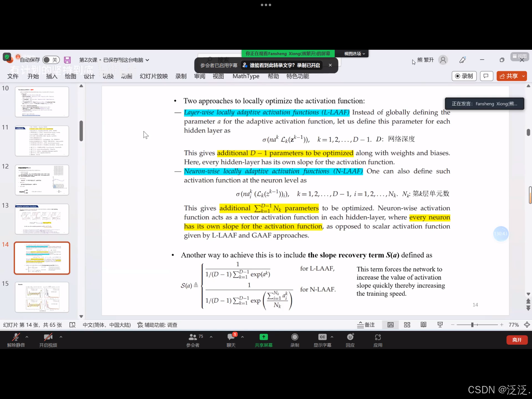Expand the orange Share button arrow
The image size is (532, 399).
[x=523, y=76]
